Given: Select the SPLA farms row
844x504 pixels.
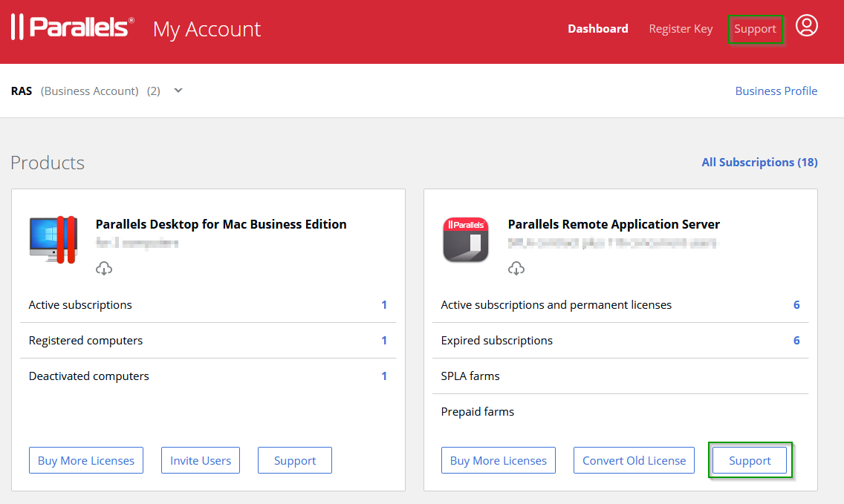Looking at the screenshot, I should [x=620, y=376].
